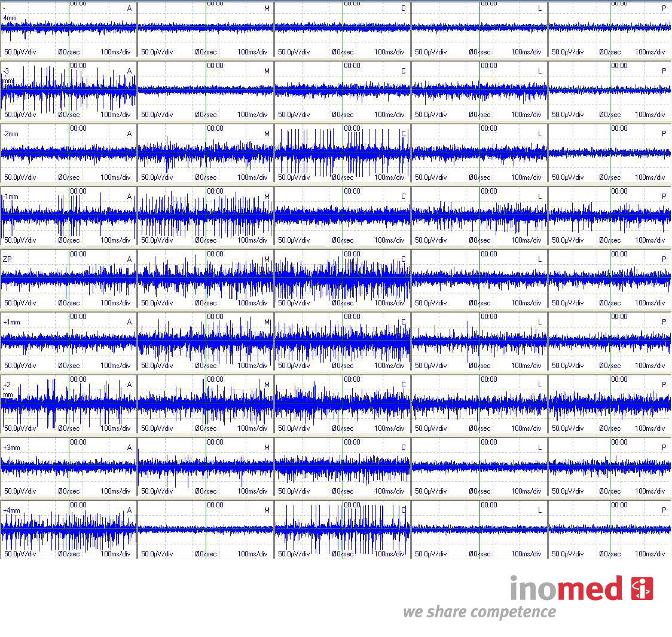This screenshot has height=637, width=672.
Task: Select the central channel trace at ZP
Action: click(x=342, y=278)
